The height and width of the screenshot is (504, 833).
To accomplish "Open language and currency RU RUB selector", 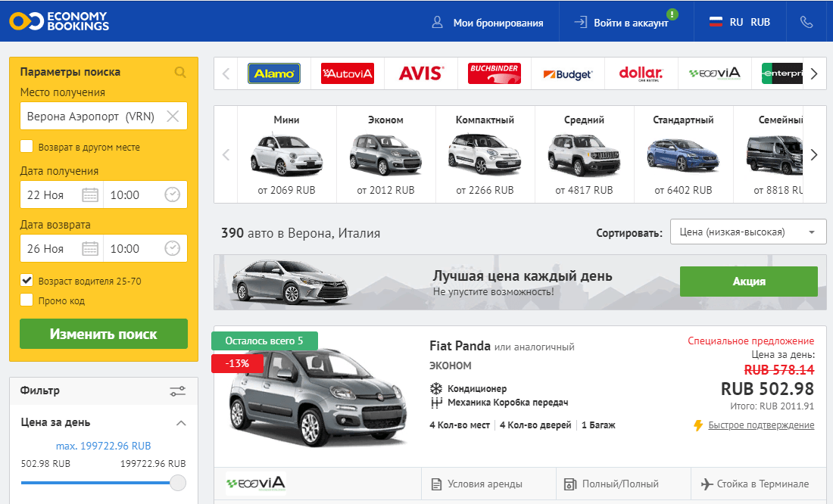I will coord(740,22).
